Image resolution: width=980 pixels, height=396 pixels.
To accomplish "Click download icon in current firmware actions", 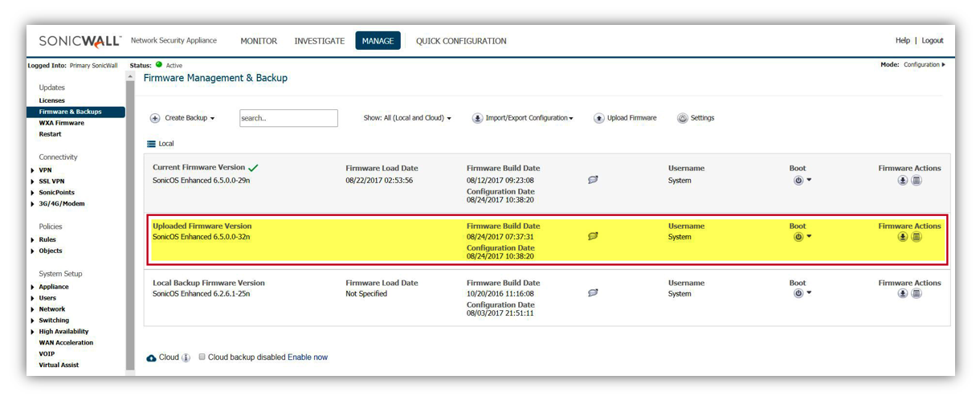I will pyautogui.click(x=903, y=180).
